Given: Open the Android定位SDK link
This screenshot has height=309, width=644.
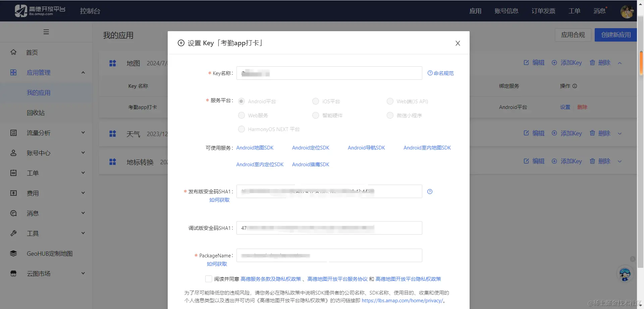Looking at the screenshot, I should [x=310, y=147].
